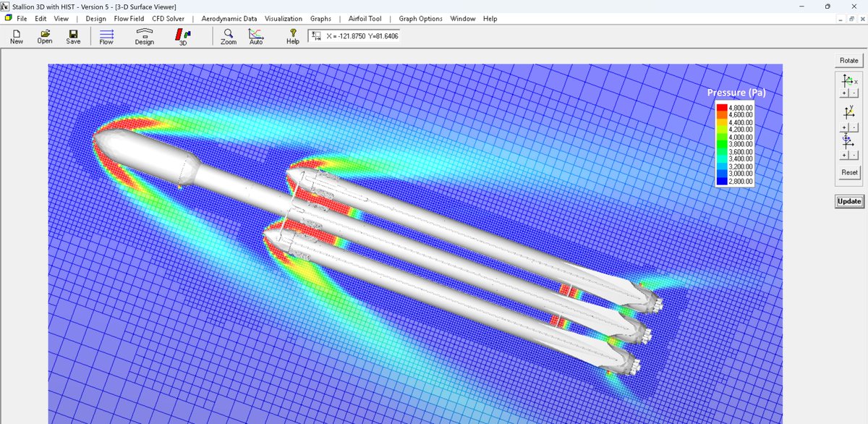The image size is (868, 424).
Task: Click the green 3,800 pressure legend swatch
Action: coord(721,145)
